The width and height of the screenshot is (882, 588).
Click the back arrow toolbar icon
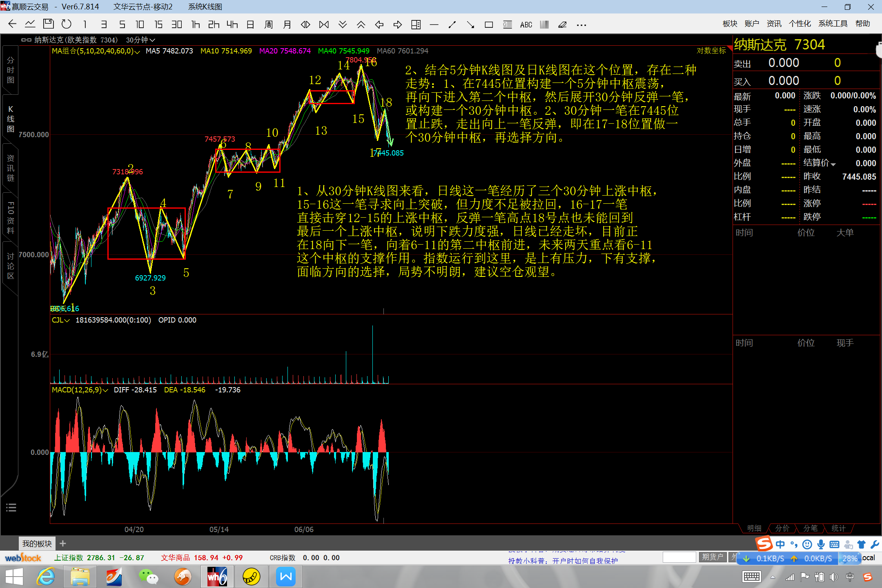(x=12, y=24)
